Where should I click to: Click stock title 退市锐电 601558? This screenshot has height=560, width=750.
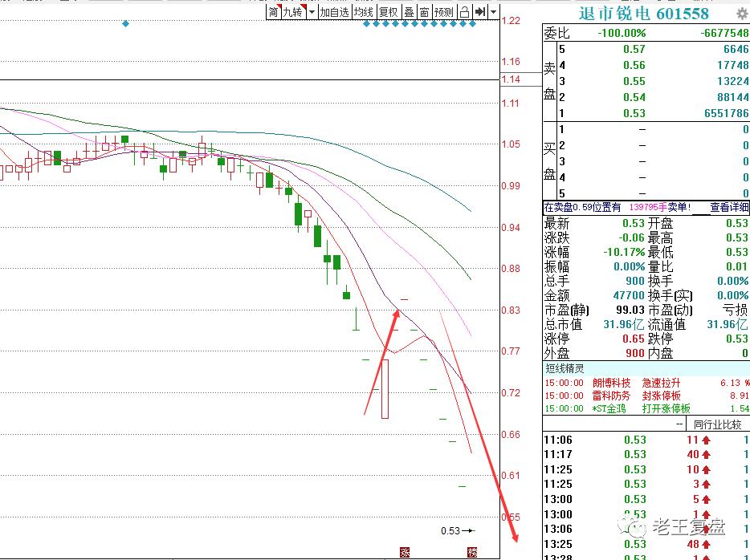pos(643,14)
